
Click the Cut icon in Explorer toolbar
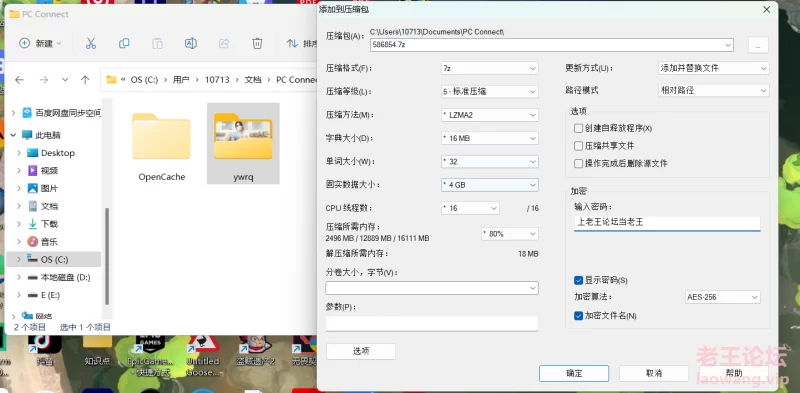tap(91, 43)
